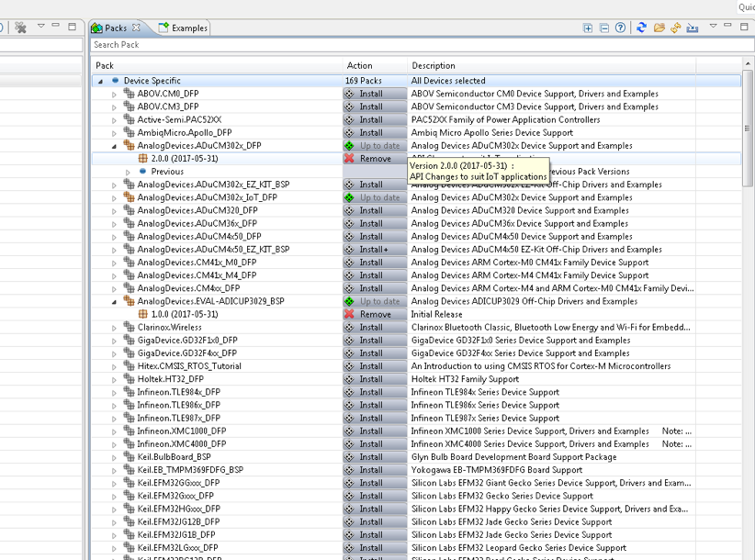Click the Keil.EFM32GGxxx_DFP pack icon
This screenshot has height=560, width=755.
coord(129,483)
